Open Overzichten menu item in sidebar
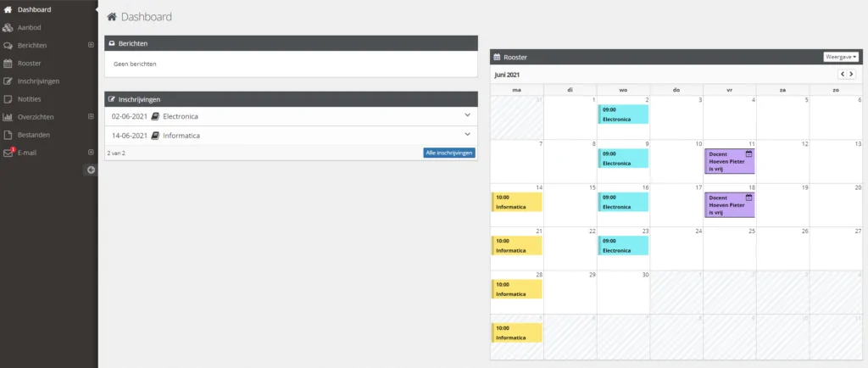The image size is (868, 368). coord(36,117)
